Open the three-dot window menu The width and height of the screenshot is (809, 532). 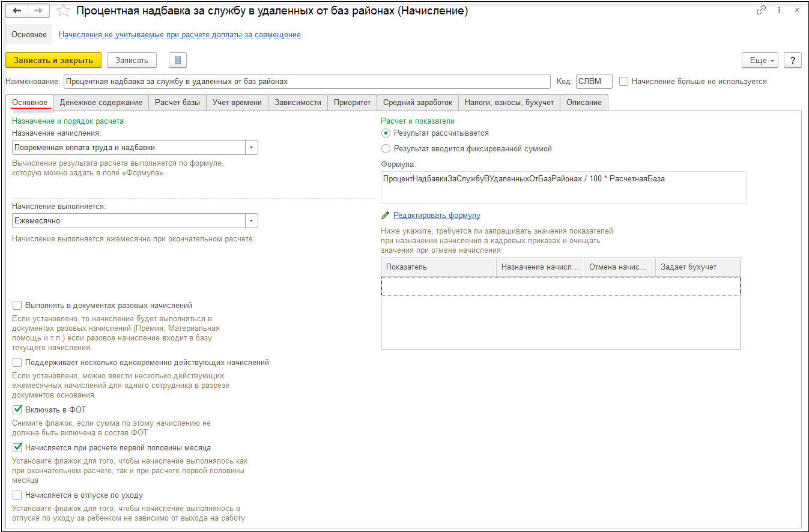point(779,11)
